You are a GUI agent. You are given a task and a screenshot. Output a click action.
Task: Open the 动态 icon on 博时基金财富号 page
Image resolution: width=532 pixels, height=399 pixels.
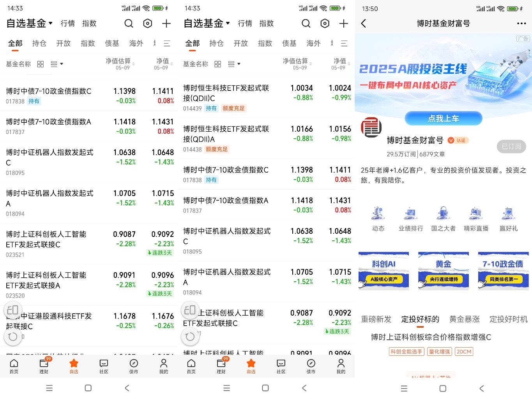[x=378, y=219]
